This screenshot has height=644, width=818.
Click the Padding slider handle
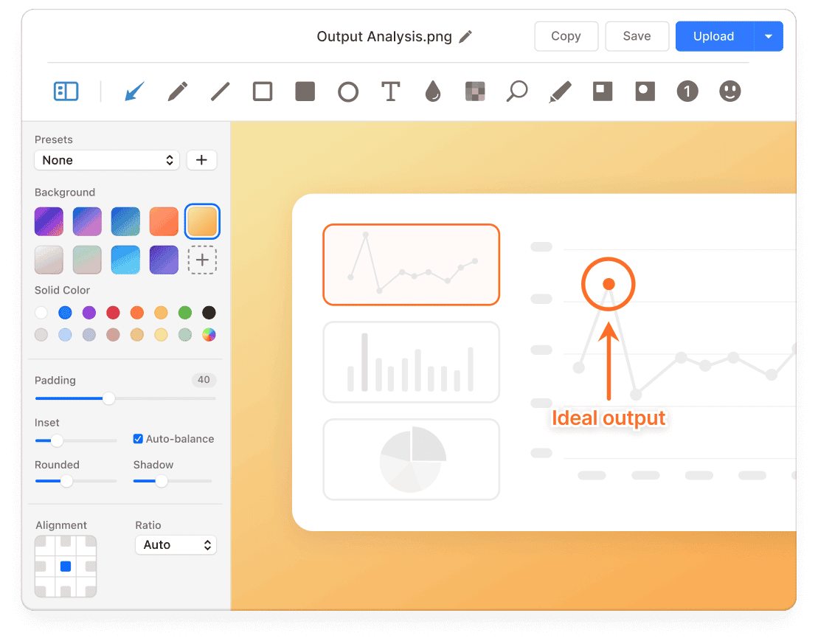point(109,398)
